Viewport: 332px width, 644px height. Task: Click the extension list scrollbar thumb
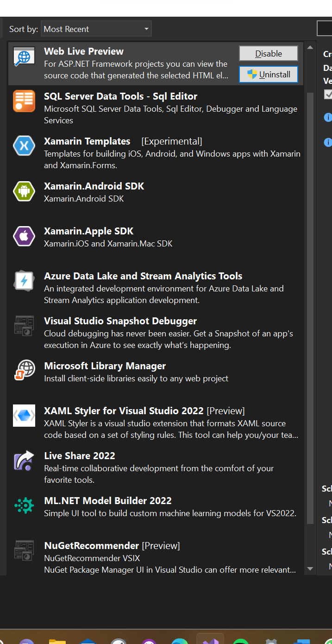click(310, 308)
